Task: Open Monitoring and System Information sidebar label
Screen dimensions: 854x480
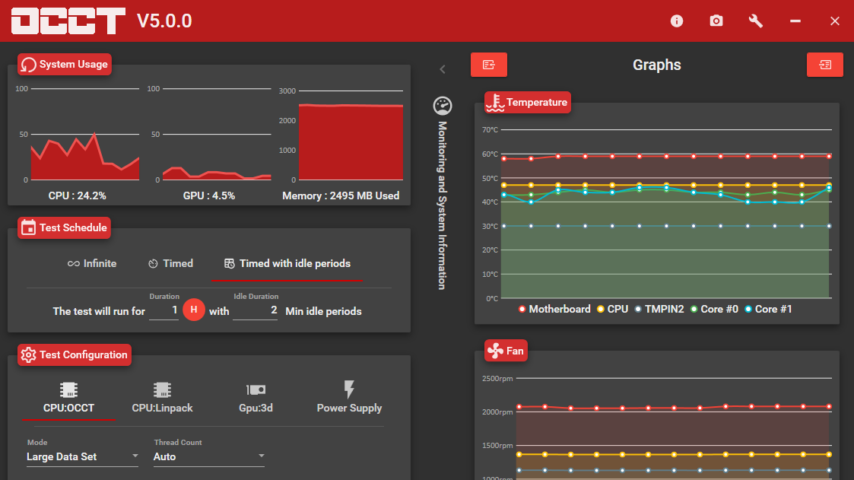Action: [x=442, y=205]
